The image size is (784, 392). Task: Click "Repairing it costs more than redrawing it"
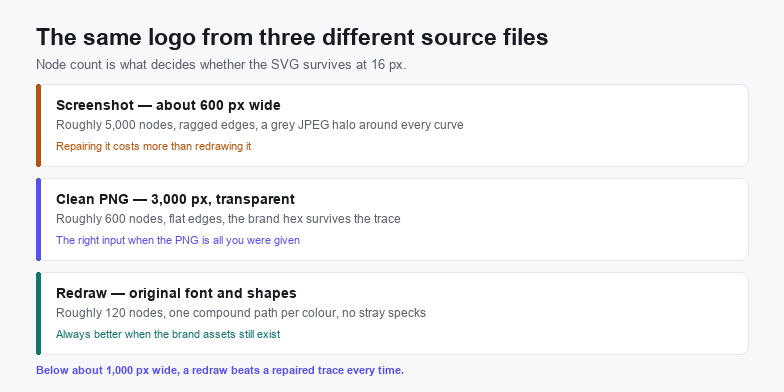point(154,146)
